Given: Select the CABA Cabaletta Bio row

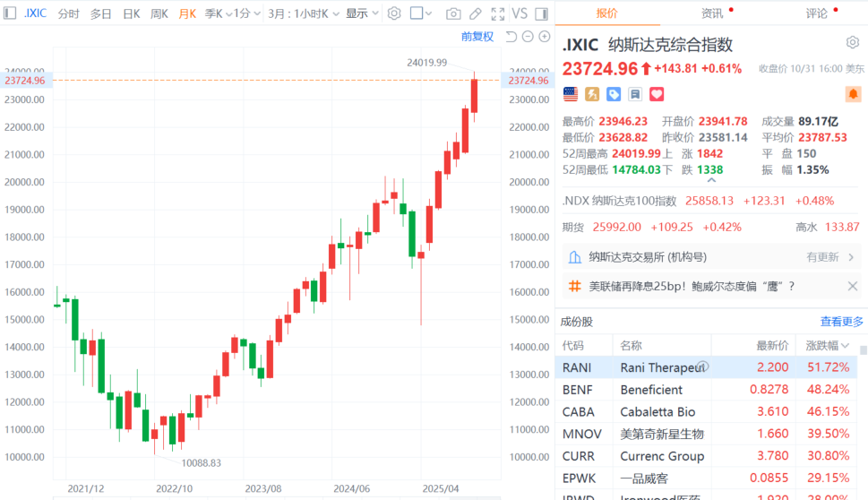Looking at the screenshot, I should pyautogui.click(x=707, y=411).
